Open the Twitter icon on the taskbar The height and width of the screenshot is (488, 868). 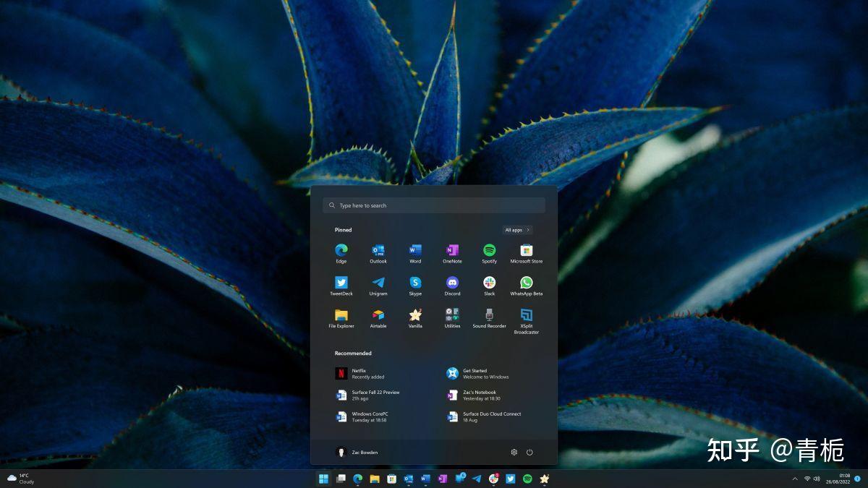tap(511, 479)
